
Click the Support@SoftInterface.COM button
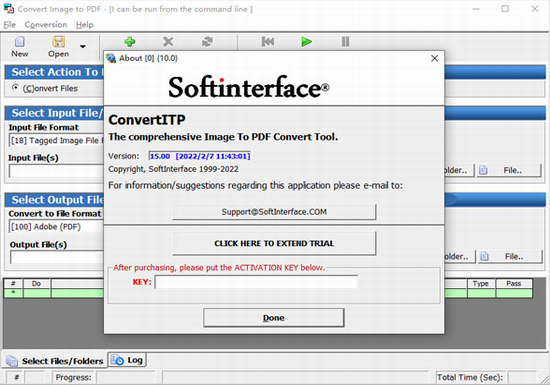click(274, 212)
